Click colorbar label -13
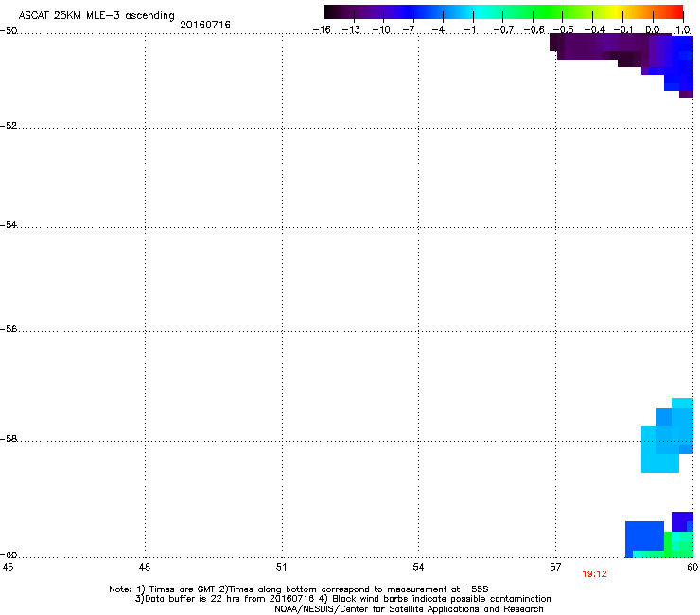This screenshot has height=615, width=700. click(351, 30)
